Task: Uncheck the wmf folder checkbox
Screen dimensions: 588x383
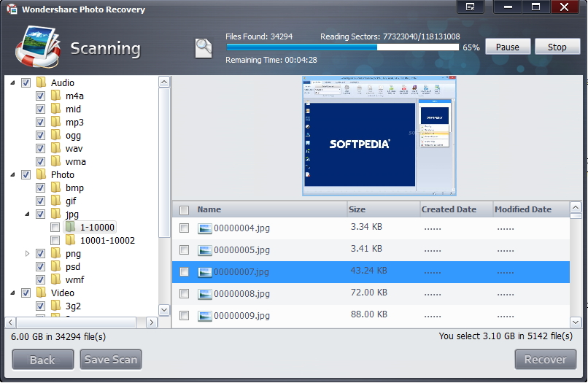Action: (x=41, y=280)
